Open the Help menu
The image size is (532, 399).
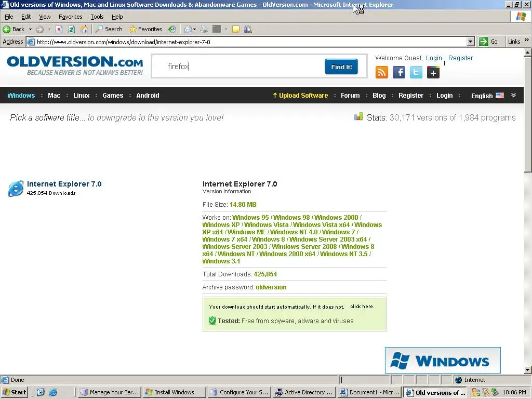[x=117, y=17]
